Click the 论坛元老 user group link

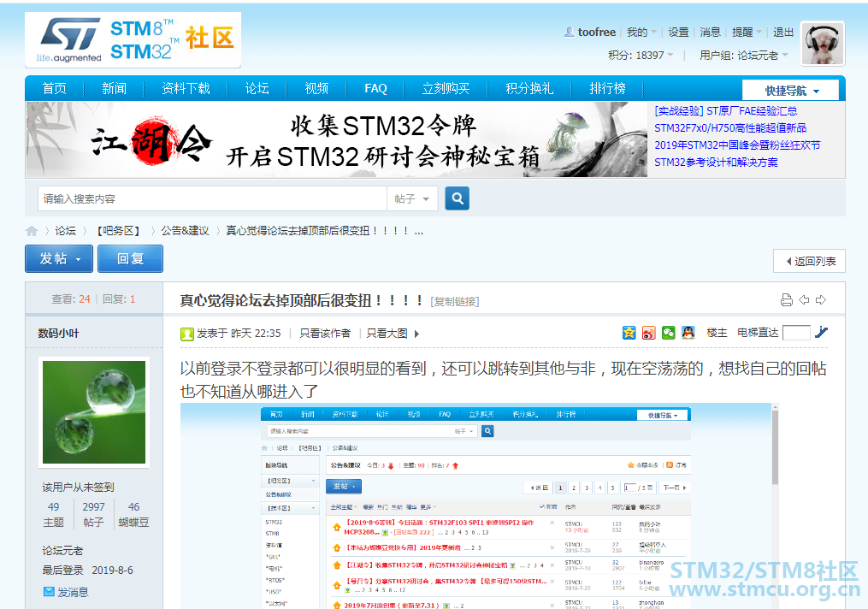pos(62,551)
